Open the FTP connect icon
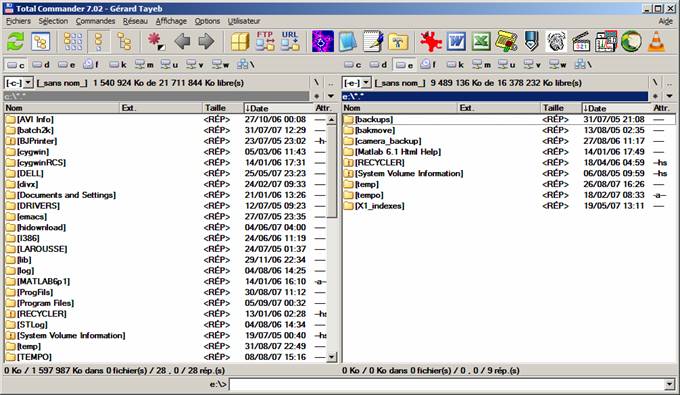The image size is (680, 395). 265,42
